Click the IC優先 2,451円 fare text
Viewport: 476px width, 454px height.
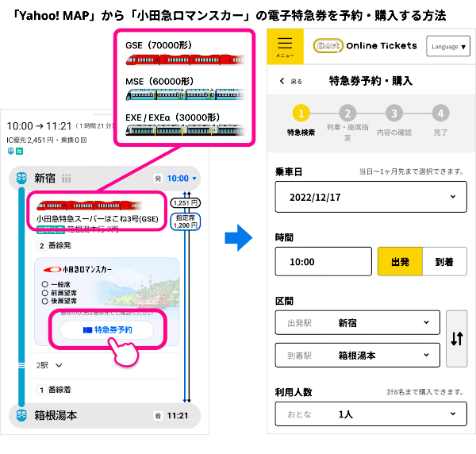point(30,140)
